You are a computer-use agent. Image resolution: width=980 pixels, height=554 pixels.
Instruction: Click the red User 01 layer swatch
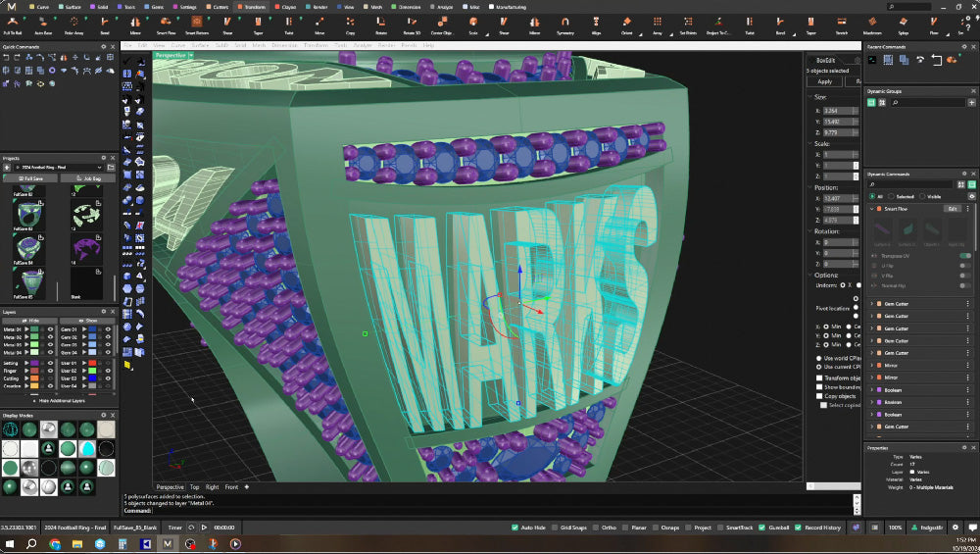point(92,363)
